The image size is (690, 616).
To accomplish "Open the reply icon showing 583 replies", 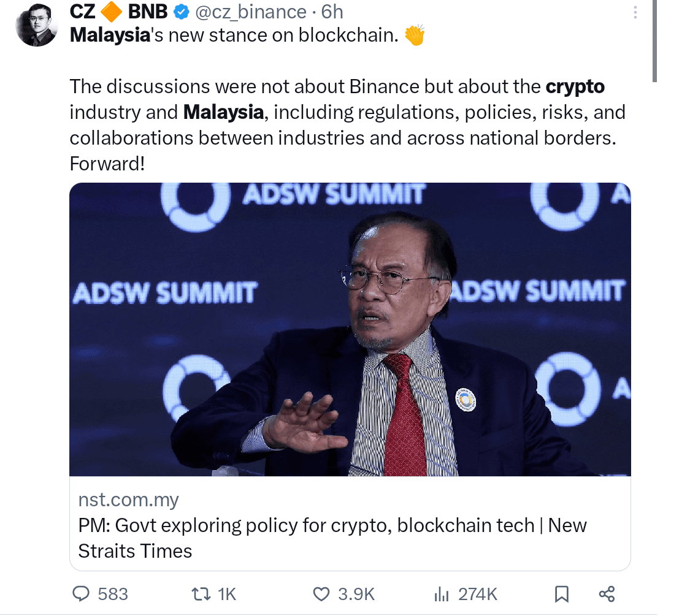I will pos(80,594).
